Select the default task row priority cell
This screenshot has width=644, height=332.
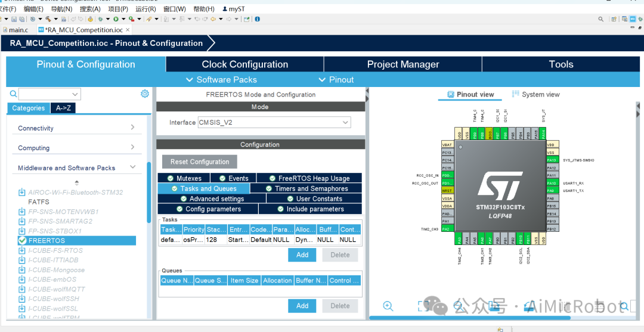pos(193,240)
